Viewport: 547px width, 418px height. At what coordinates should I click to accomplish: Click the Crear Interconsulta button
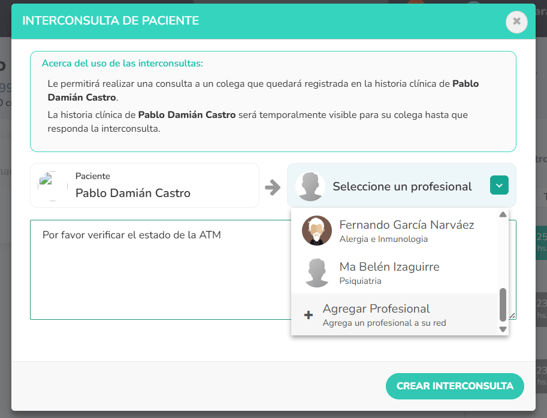(455, 386)
